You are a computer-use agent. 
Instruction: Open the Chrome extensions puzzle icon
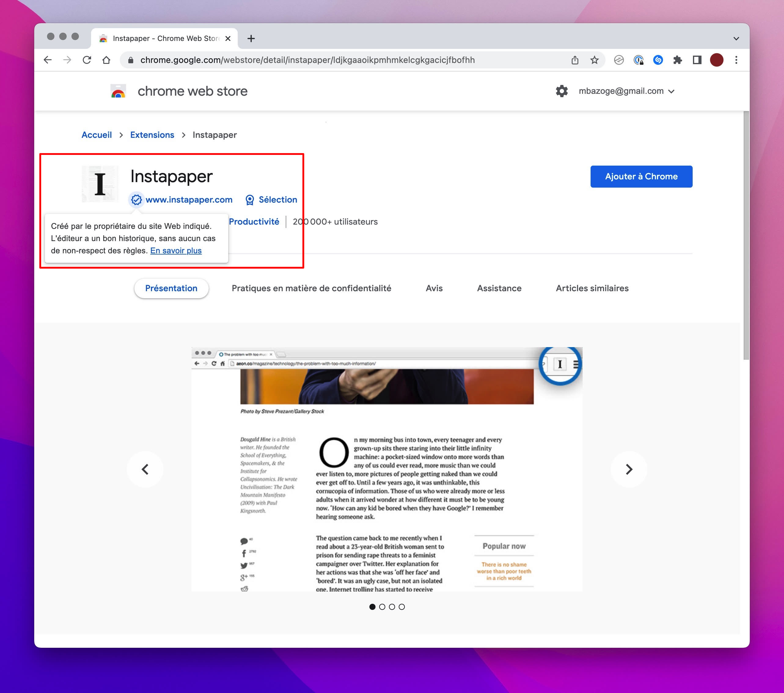(677, 60)
